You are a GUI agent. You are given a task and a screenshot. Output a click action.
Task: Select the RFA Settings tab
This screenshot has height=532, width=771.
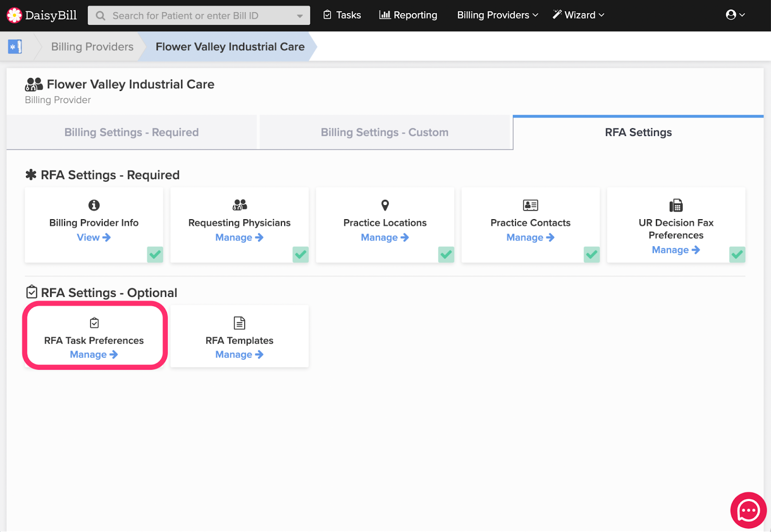pyautogui.click(x=638, y=132)
